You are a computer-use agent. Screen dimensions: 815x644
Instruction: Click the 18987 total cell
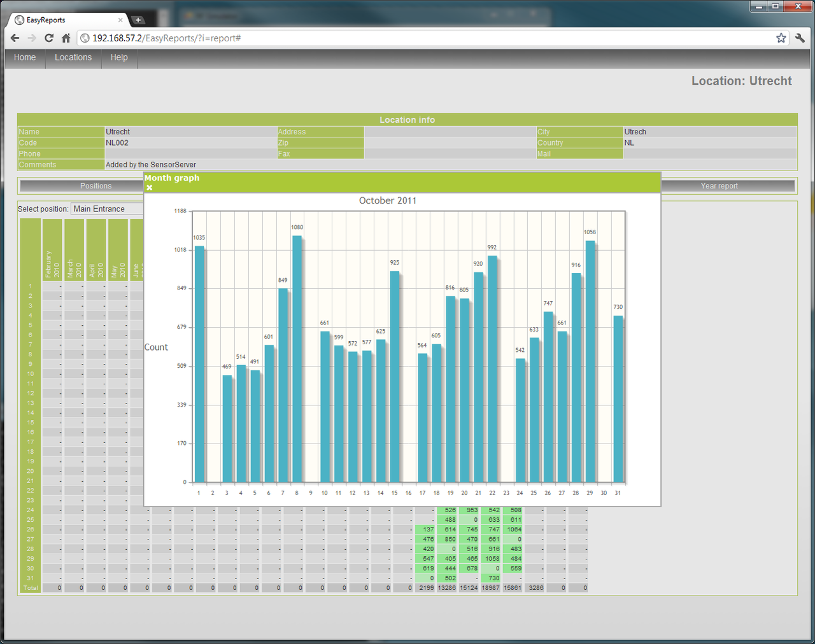click(490, 588)
